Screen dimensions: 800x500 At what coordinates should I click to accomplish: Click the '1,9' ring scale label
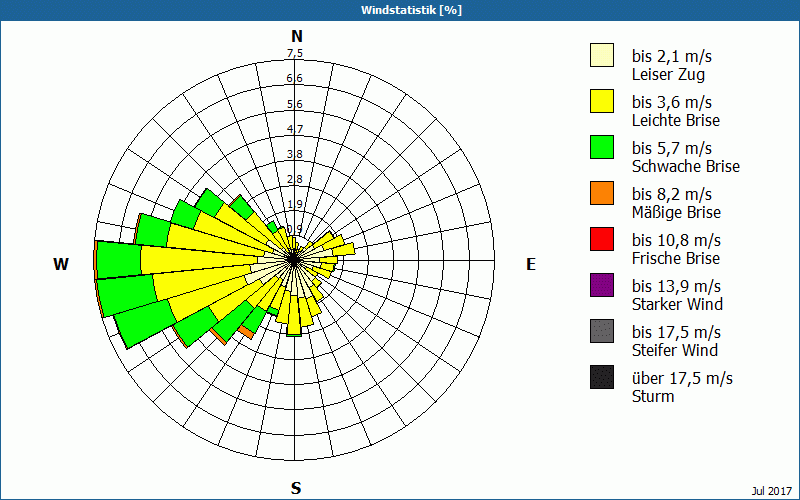pos(295,204)
